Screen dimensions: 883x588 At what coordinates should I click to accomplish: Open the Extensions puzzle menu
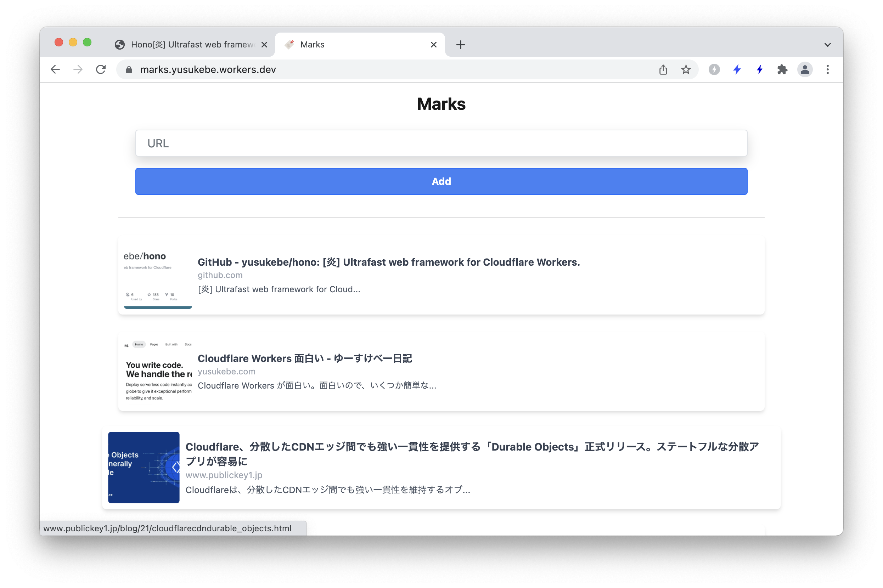(x=782, y=69)
